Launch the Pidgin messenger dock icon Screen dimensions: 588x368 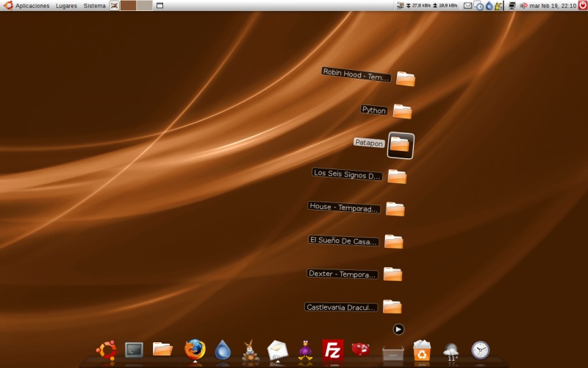pos(305,350)
